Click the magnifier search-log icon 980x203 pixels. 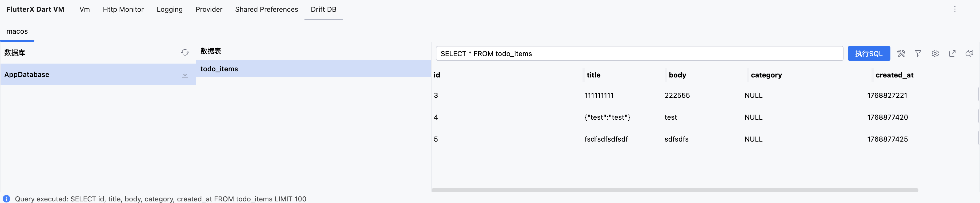click(969, 53)
